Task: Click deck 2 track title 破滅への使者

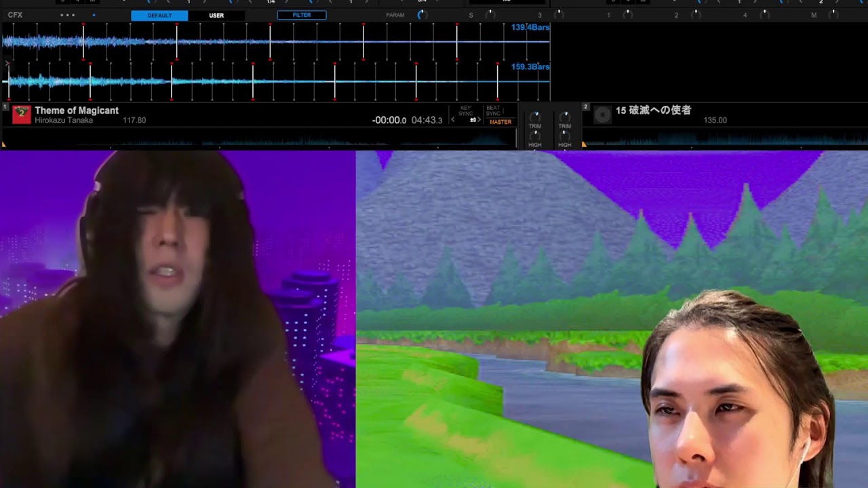Action: (653, 110)
